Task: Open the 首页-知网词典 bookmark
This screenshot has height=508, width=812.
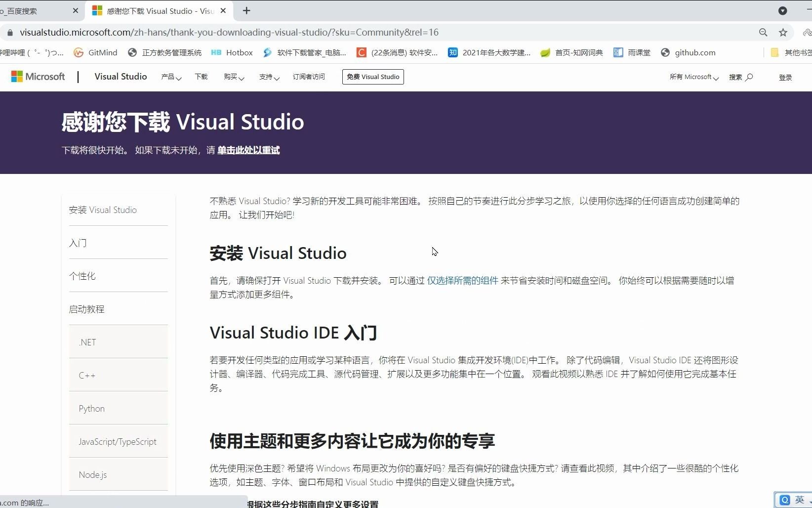Action: 571,52
